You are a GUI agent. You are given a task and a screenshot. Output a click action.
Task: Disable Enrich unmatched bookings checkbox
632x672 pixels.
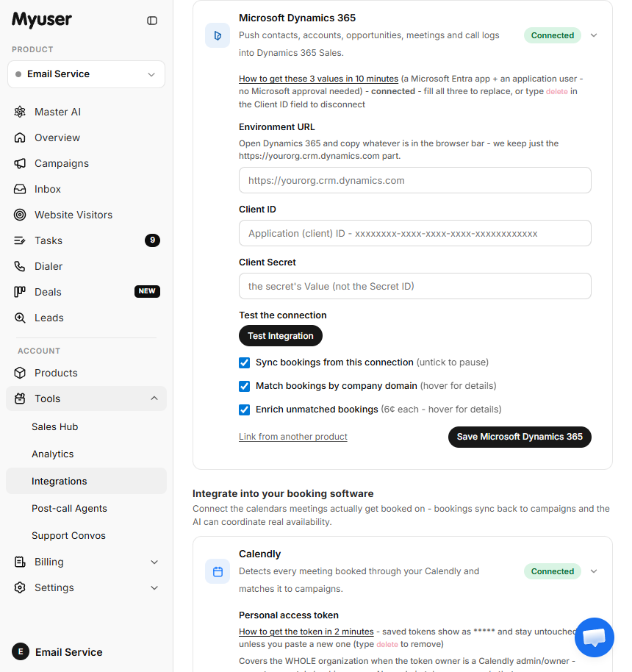(x=244, y=410)
